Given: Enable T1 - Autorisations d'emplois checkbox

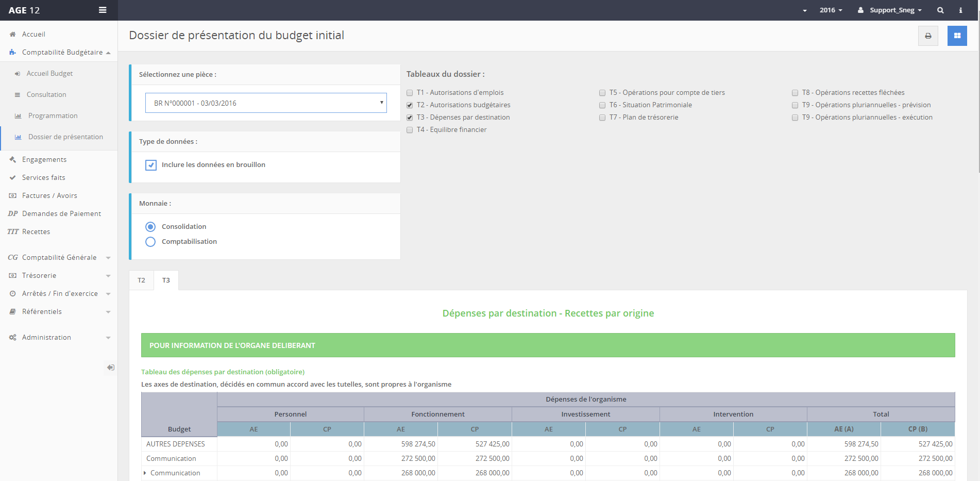Looking at the screenshot, I should (x=410, y=93).
